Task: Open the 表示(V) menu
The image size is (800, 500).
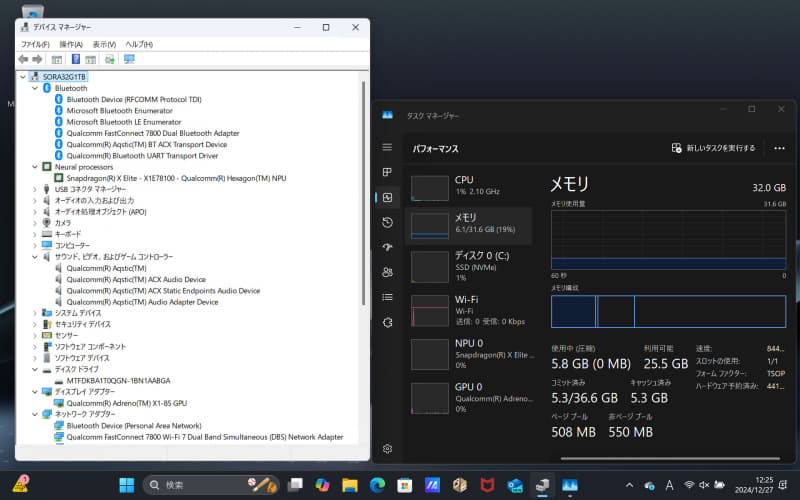Action: pyautogui.click(x=104, y=44)
